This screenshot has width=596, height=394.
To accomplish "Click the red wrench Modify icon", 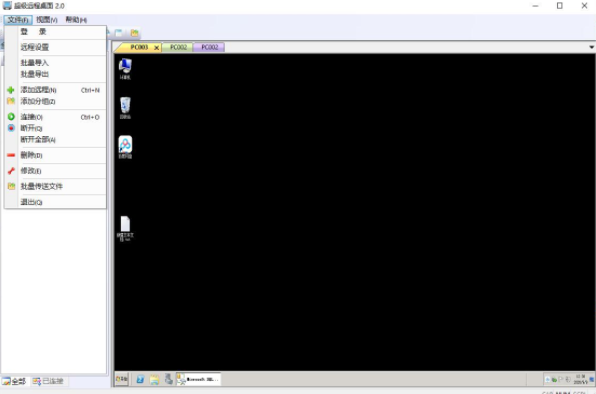I will 11,171.
